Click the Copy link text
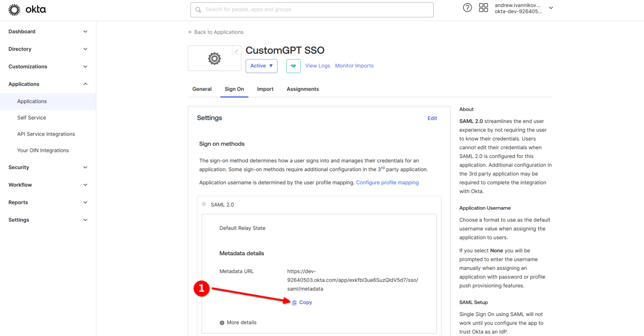Screen dimensions: 644x336 click(305, 302)
